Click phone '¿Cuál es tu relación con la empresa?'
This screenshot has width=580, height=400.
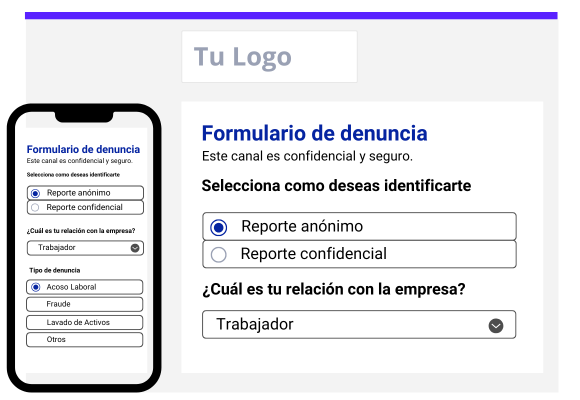click(x=81, y=231)
